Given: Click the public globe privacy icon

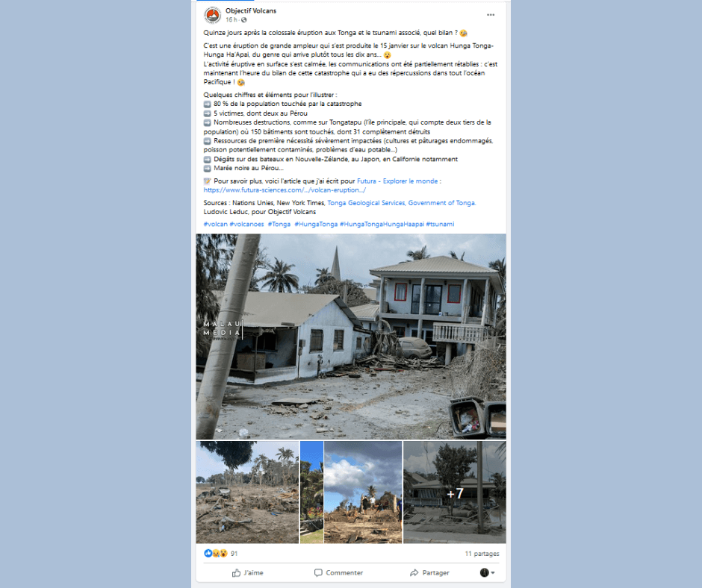Looking at the screenshot, I should point(244,20).
